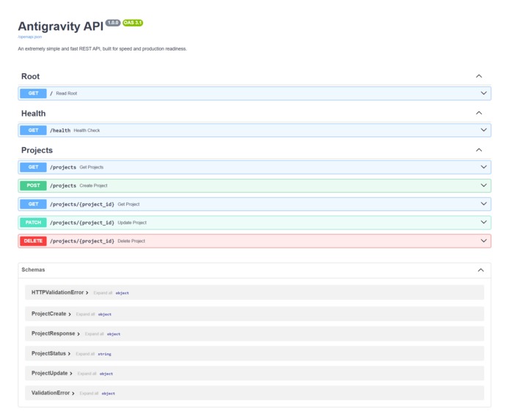Click the /health path text
This screenshot has width=509, height=420.
click(x=60, y=130)
